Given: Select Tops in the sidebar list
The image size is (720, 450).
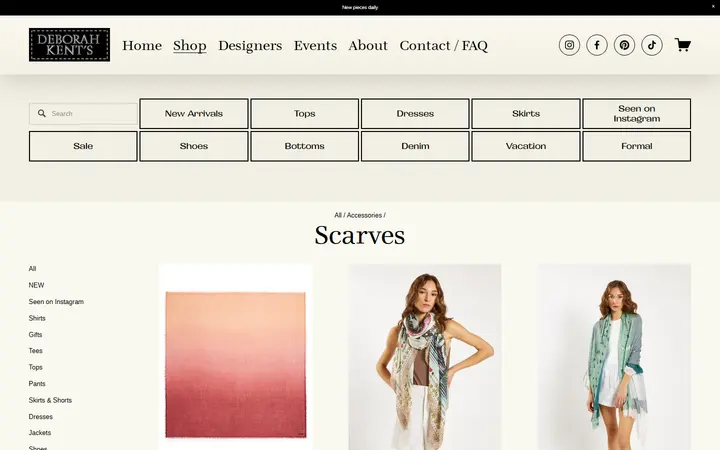Looking at the screenshot, I should coord(35,367).
